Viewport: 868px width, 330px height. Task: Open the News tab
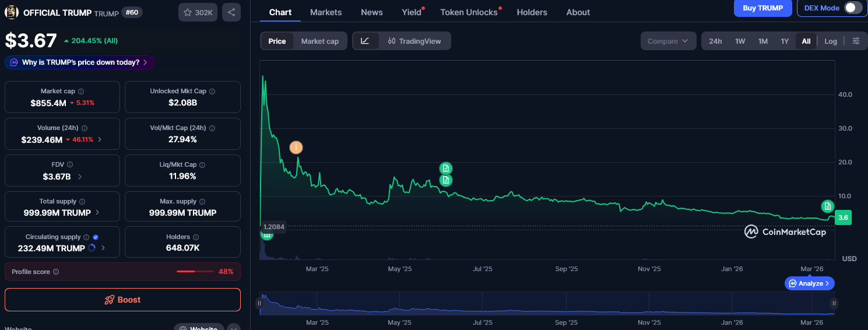point(372,12)
